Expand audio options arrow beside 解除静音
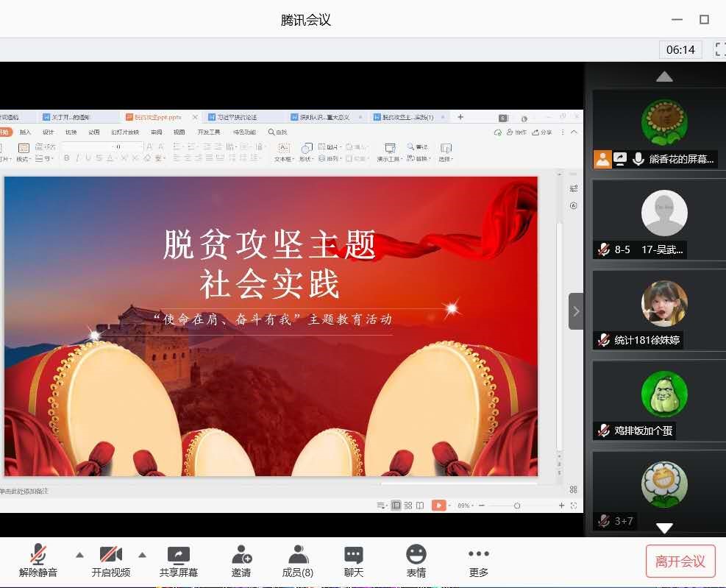The image size is (726, 588). point(80,555)
